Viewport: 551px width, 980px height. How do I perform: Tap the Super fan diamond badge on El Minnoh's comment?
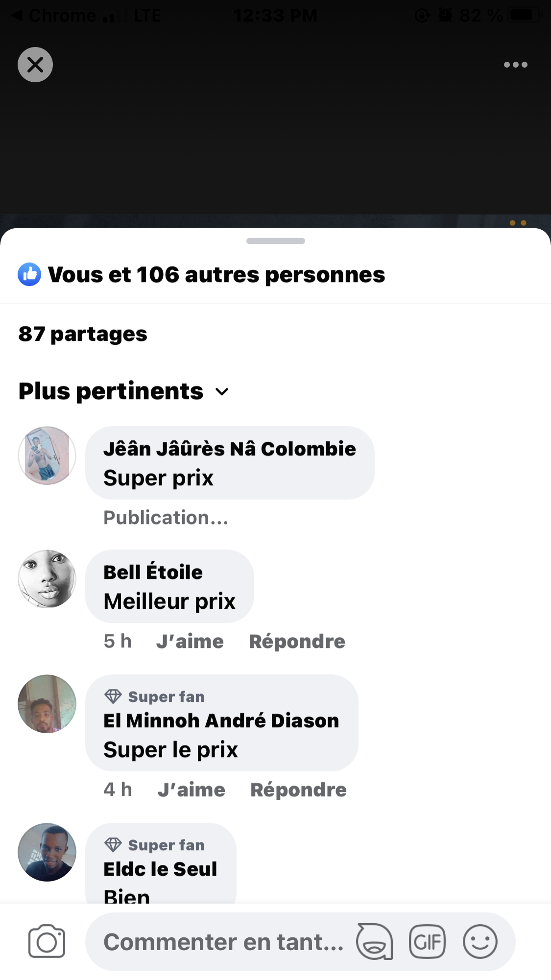[113, 696]
